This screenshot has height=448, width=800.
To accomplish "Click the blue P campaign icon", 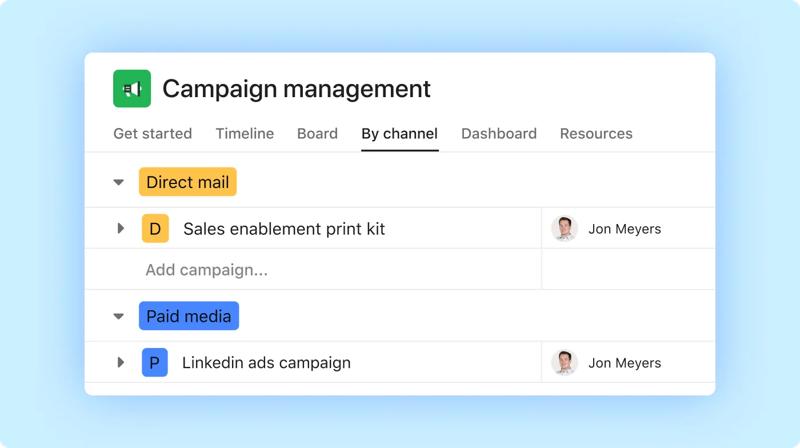I will coord(155,363).
